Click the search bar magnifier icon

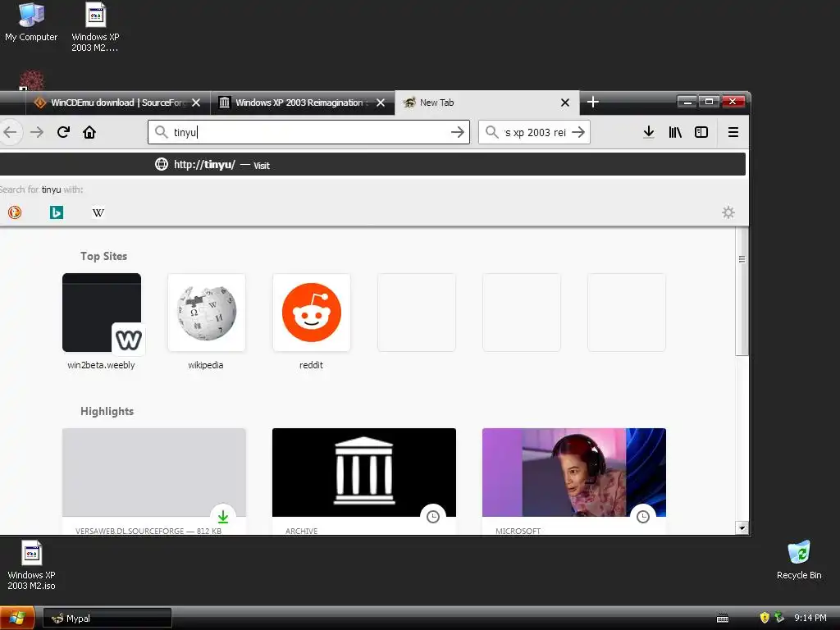tap(492, 132)
